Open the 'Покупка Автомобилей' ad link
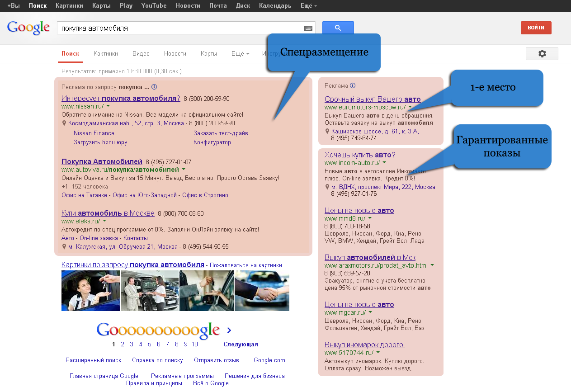571x392 pixels. [102, 162]
